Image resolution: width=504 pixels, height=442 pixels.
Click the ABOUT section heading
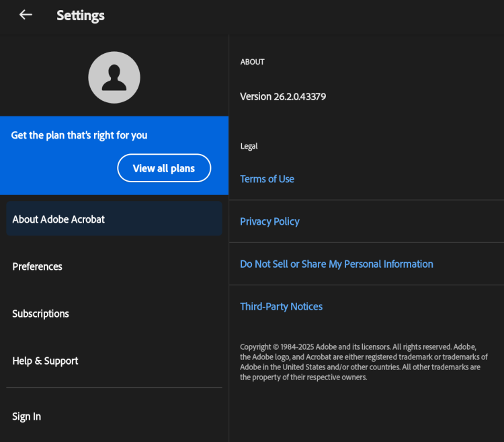[x=252, y=62]
